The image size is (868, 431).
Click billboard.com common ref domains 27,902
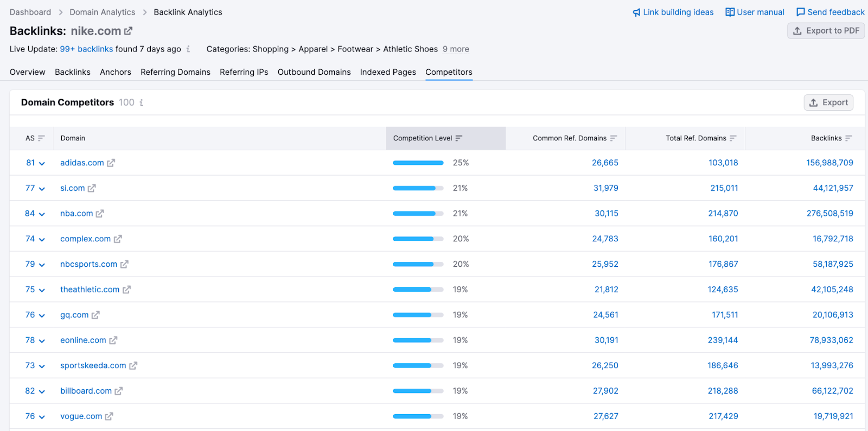point(605,391)
